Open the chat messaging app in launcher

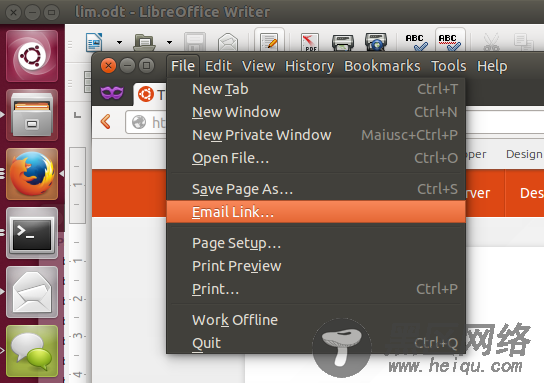pyautogui.click(x=32, y=351)
